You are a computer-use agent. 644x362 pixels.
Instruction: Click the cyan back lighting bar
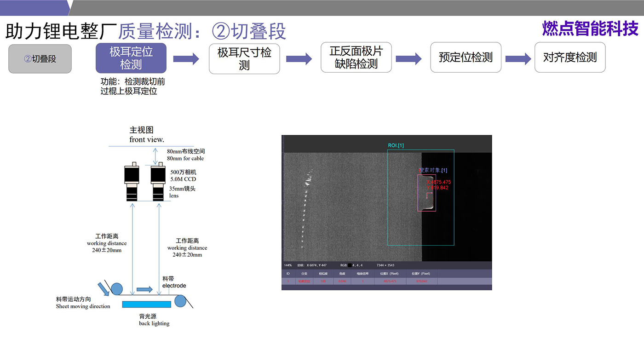click(x=146, y=304)
